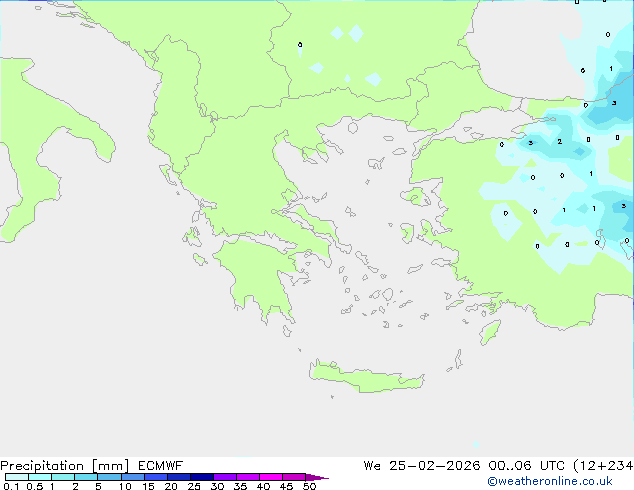634x490 pixels.
Task: Pick the 15–20 mm legend color box
Action: click(155, 477)
